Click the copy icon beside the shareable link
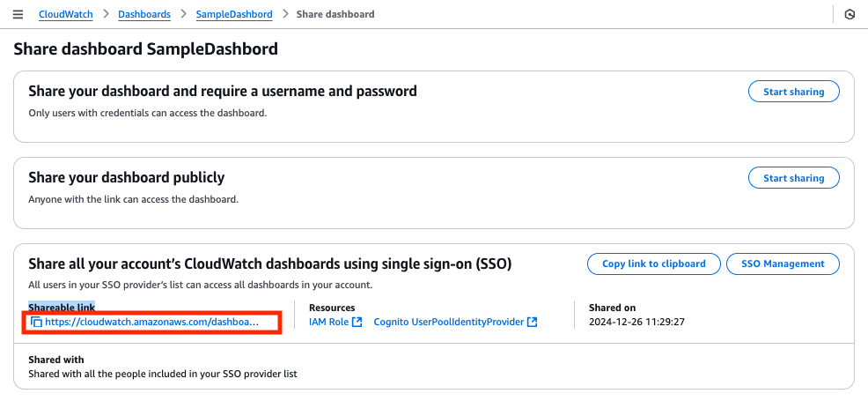 [x=36, y=323]
